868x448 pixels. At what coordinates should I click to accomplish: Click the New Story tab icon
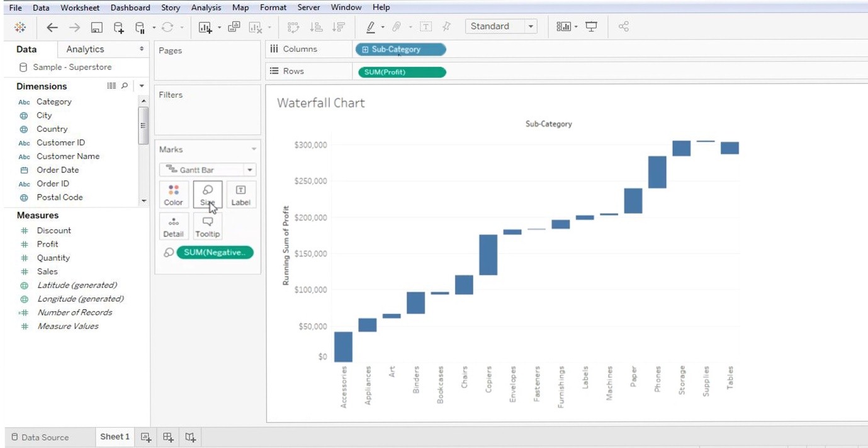click(190, 437)
